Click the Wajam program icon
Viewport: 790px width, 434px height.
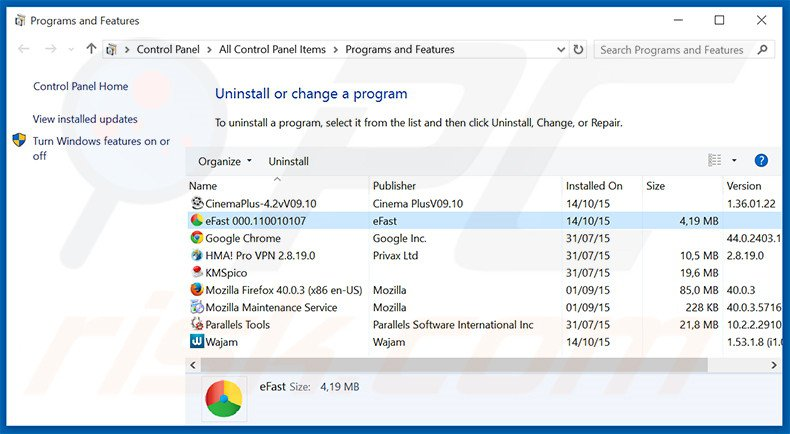click(x=197, y=342)
